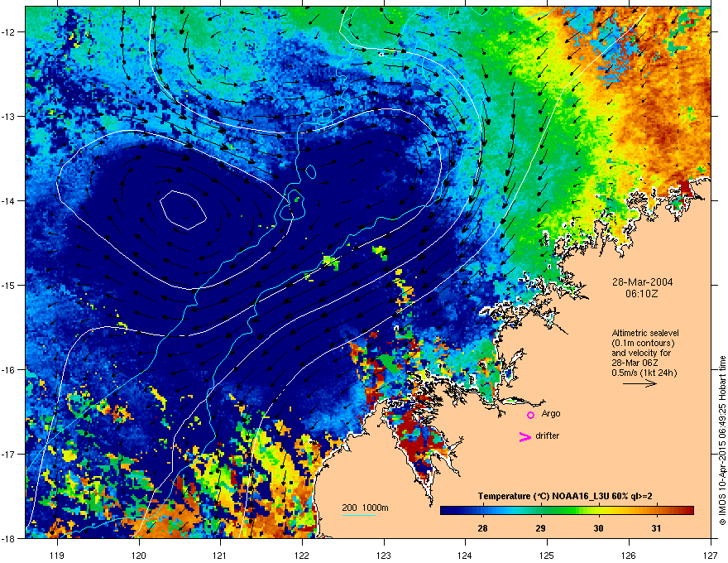Click latitude axis label -12
This screenshot has height=563, width=728.
click(x=9, y=32)
